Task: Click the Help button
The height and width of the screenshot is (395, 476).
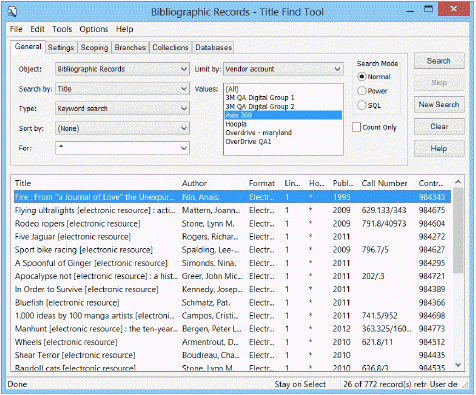Action: [x=439, y=149]
